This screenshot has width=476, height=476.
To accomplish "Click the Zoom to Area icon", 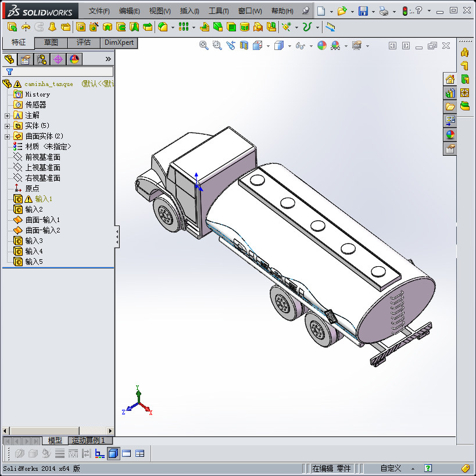I will [x=217, y=45].
